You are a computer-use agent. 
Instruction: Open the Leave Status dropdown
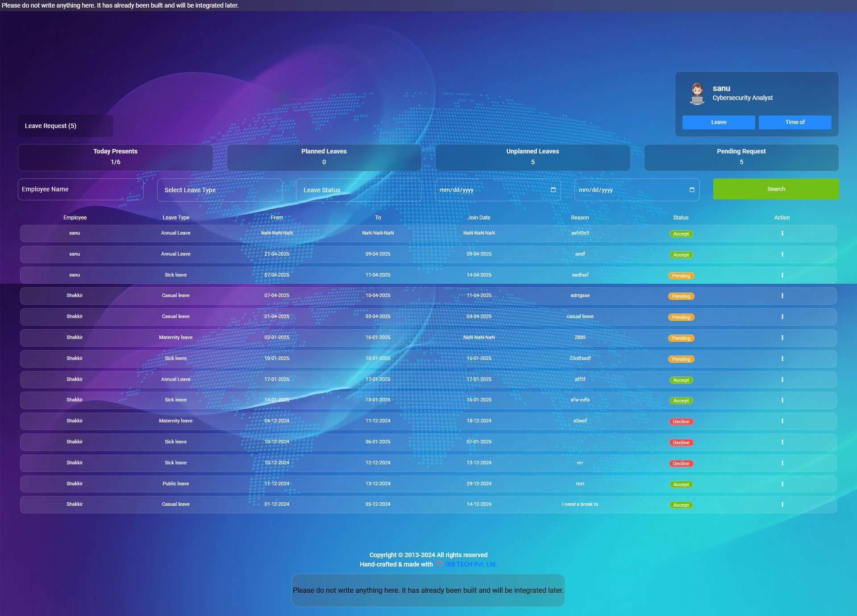point(358,190)
